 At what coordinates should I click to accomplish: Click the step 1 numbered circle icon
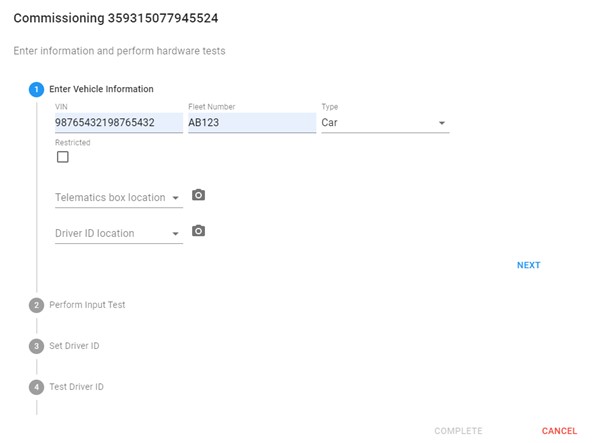click(x=36, y=89)
